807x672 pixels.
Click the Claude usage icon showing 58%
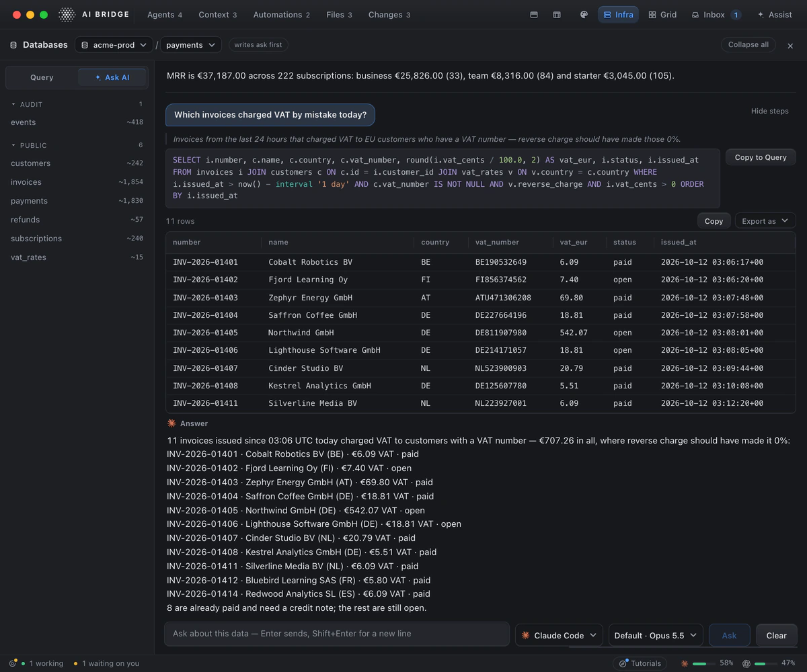[685, 663]
